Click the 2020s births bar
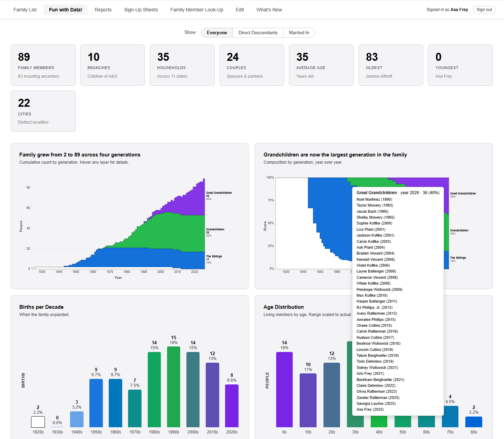This screenshot has height=439, width=504. tap(232, 406)
